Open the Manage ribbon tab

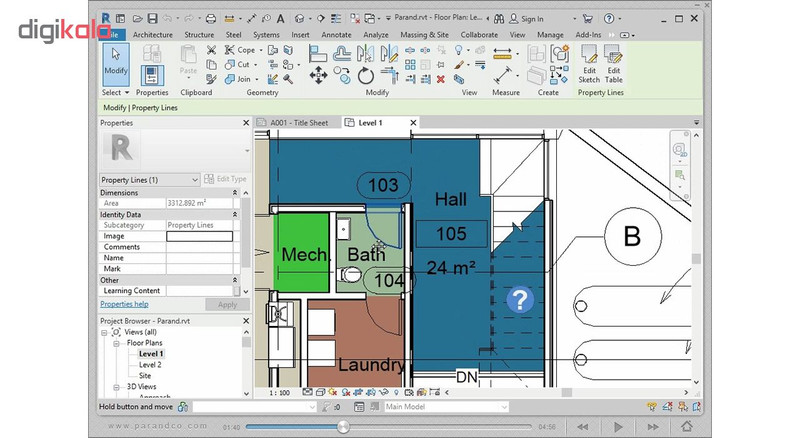pos(550,35)
